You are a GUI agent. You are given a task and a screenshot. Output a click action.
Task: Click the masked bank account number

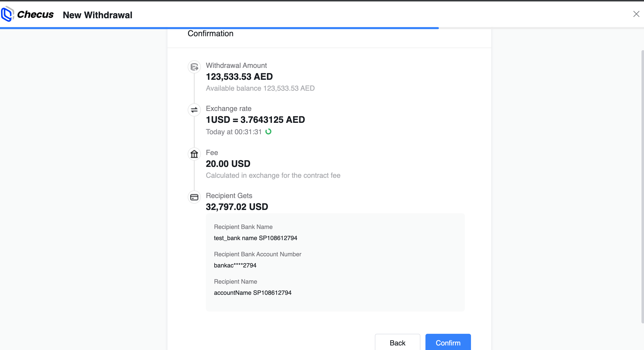pos(235,265)
